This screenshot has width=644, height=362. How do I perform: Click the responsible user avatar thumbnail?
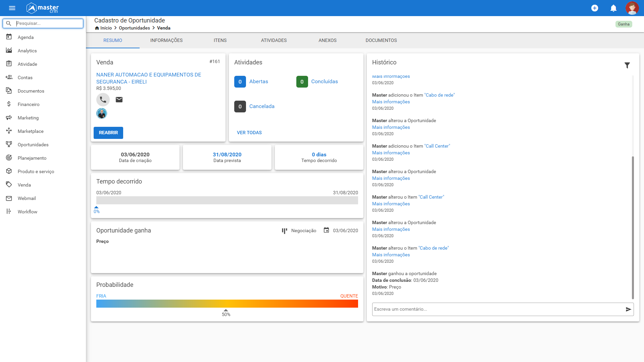click(102, 113)
